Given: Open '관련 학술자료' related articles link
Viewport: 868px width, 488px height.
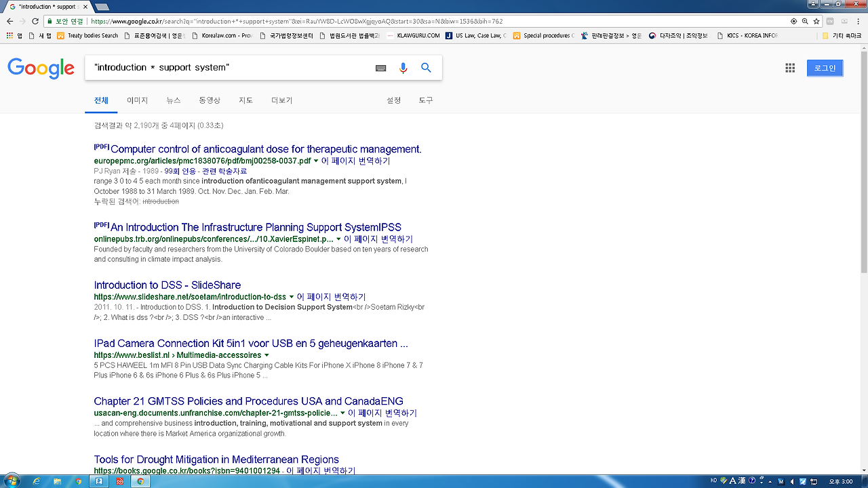Looking at the screenshot, I should [223, 171].
